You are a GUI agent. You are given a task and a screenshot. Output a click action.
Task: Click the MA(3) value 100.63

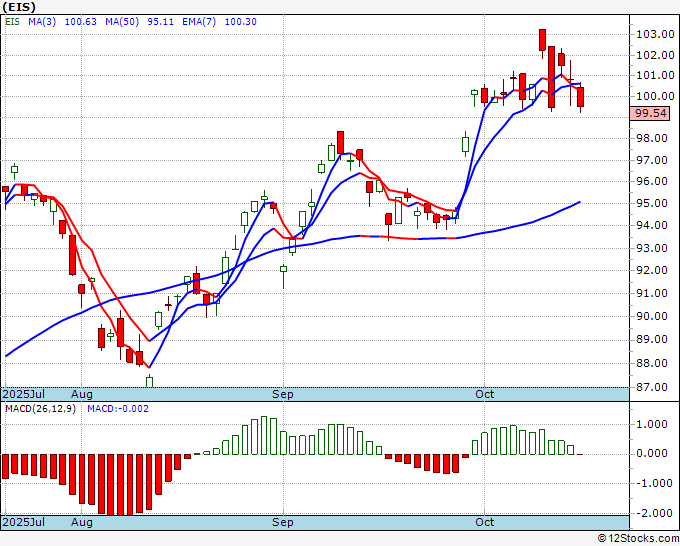click(81, 22)
